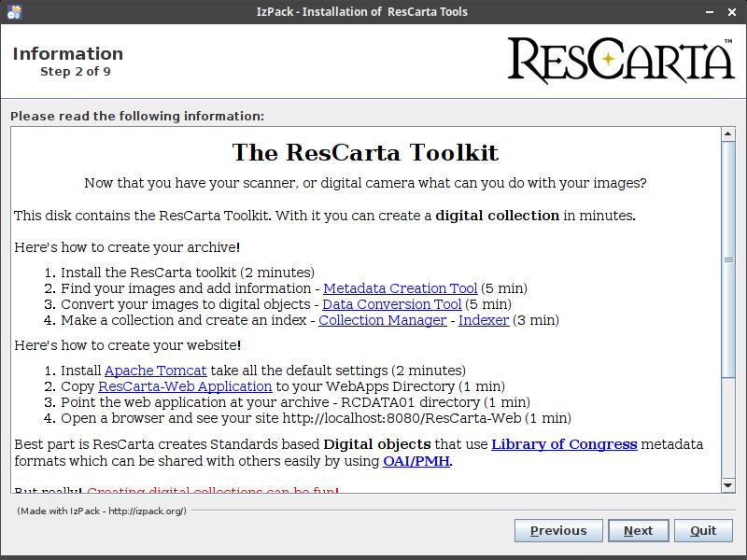Click the IzPack window icon in title bar

coord(15,12)
